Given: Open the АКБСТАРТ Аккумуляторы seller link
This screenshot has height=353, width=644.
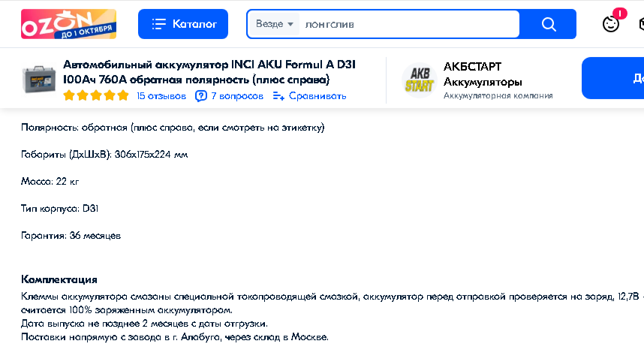Looking at the screenshot, I should [x=483, y=74].
